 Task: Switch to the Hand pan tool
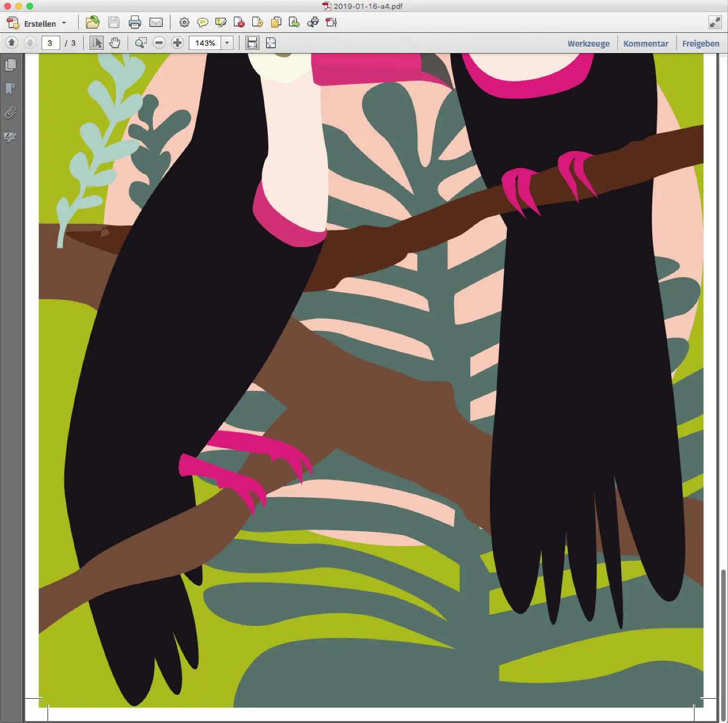pyautogui.click(x=115, y=43)
